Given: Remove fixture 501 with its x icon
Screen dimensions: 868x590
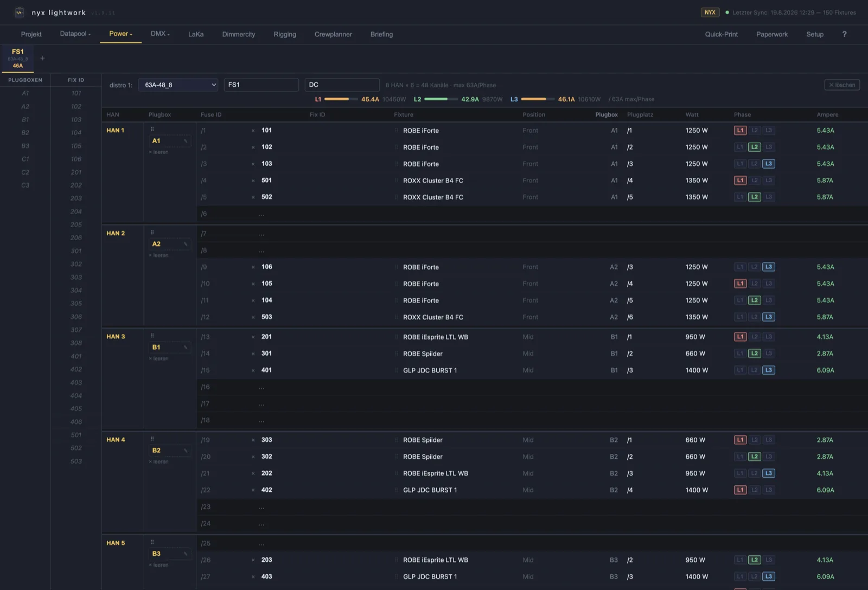Looking at the screenshot, I should click(x=253, y=181).
